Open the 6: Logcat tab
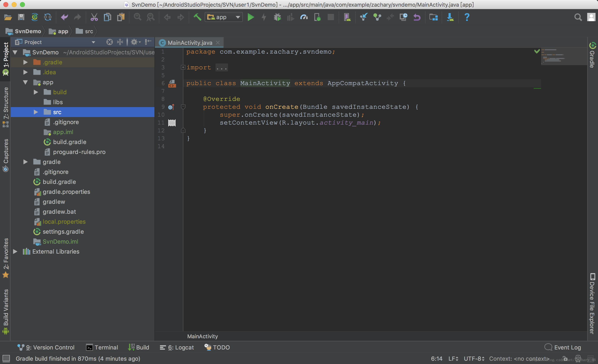Image resolution: width=598 pixels, height=364 pixels. pyautogui.click(x=177, y=348)
